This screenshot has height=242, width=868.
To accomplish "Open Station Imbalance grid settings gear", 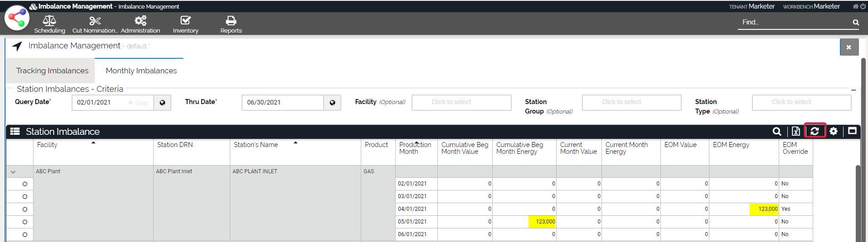I will pyautogui.click(x=833, y=131).
